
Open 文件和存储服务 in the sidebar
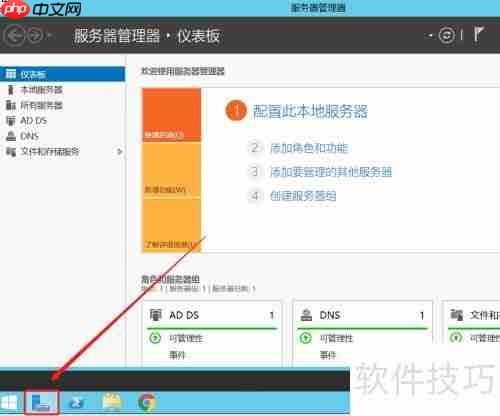(50, 152)
